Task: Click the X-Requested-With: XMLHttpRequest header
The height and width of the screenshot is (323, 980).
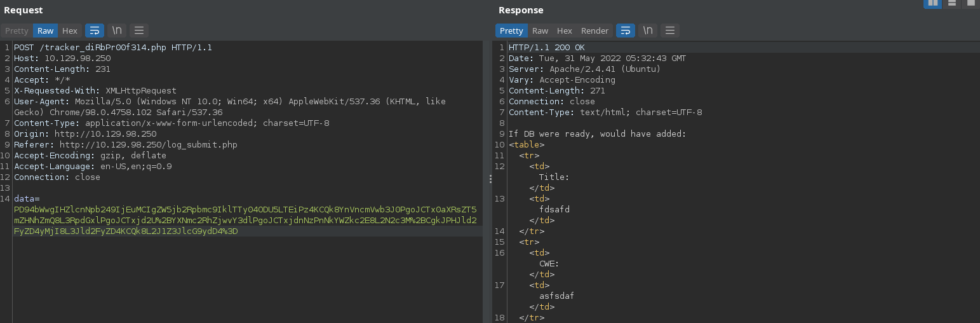Action: (x=95, y=91)
